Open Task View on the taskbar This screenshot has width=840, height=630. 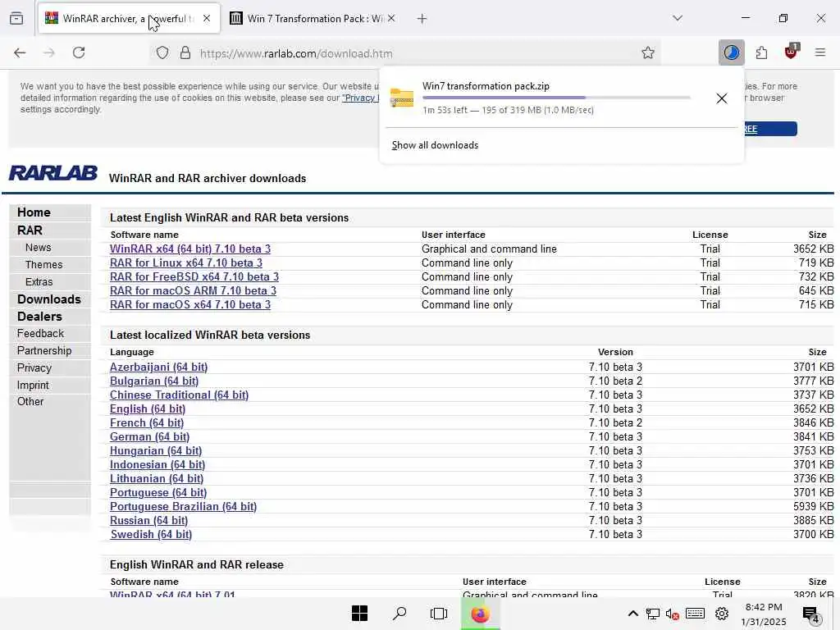pos(439,614)
